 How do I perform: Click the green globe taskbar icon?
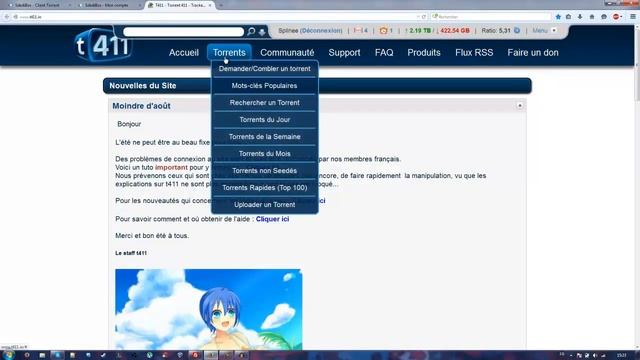(x=150, y=355)
